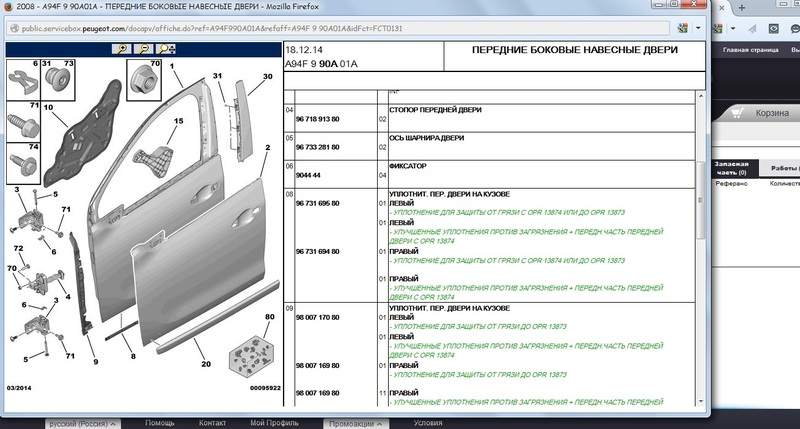Select part number 96 731 694 80
Image resolution: width=800 pixels, height=429 pixels.
coord(317,251)
